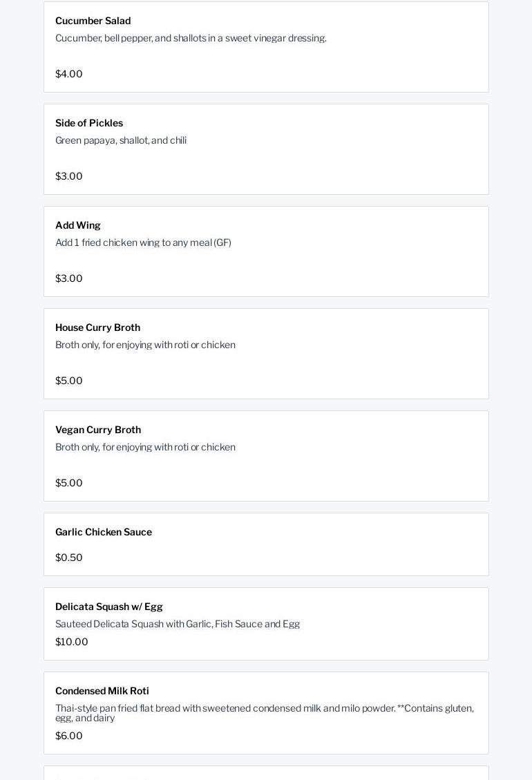Click the green papaya, shallot, chili description
Screen dimensions: 532x780
tap(121, 140)
